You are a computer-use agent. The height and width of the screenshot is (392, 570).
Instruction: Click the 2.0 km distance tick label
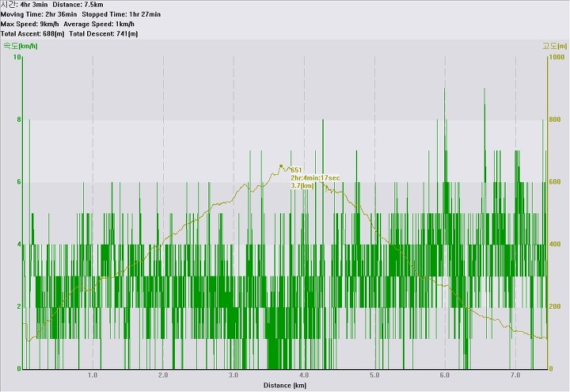(x=163, y=375)
